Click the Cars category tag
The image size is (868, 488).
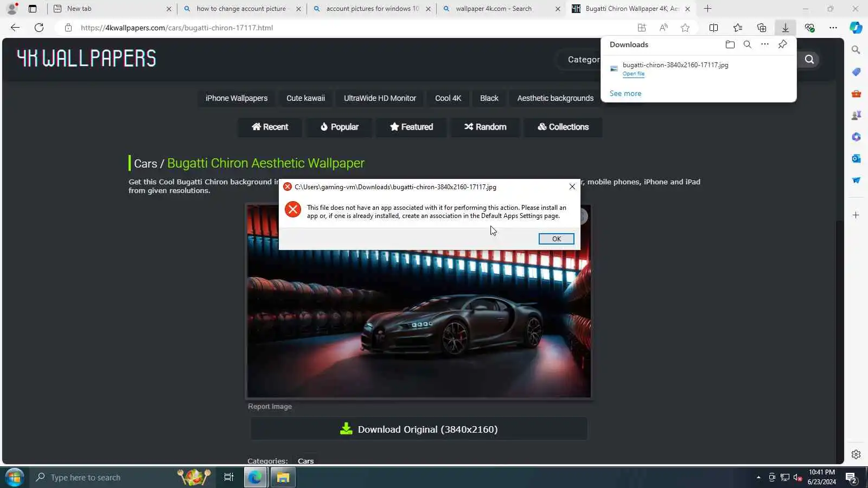305,461
